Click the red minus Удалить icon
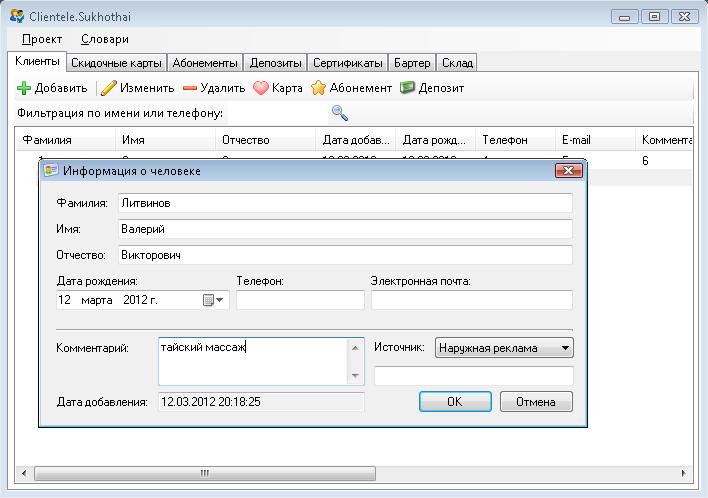The height and width of the screenshot is (498, 708). tap(190, 88)
